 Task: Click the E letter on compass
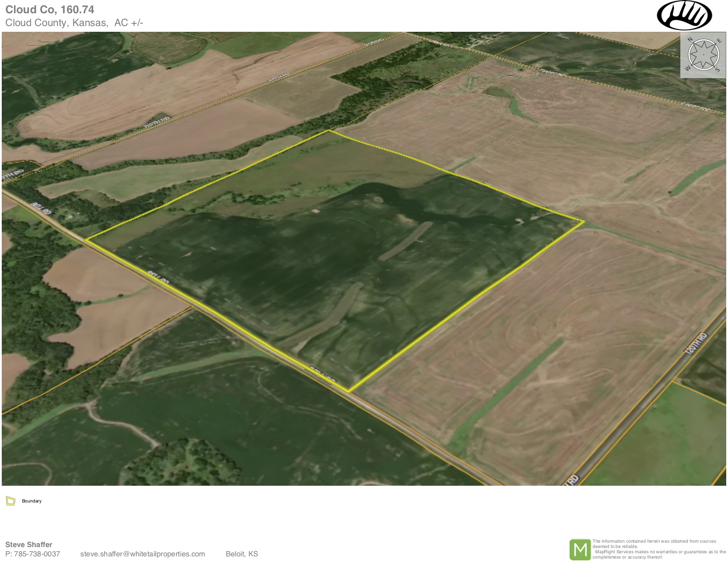pos(719,41)
